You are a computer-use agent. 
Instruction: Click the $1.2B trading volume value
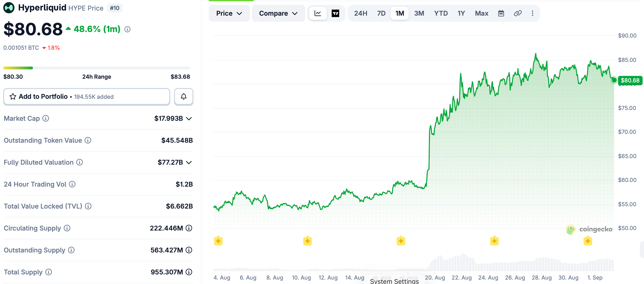pyautogui.click(x=184, y=184)
